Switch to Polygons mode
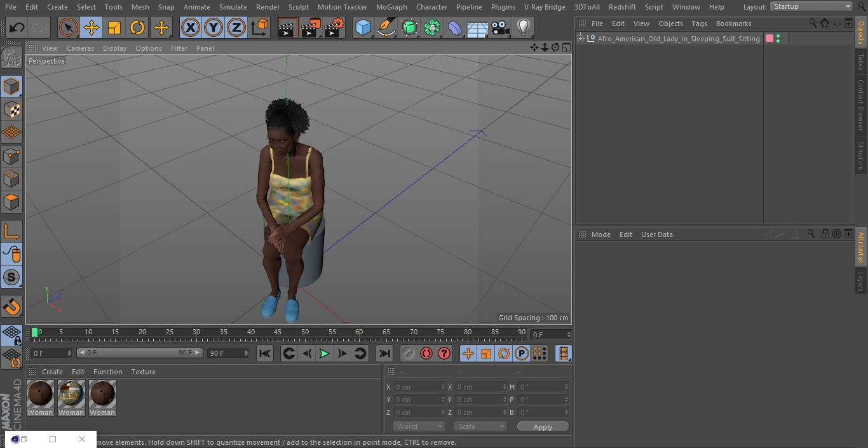868x448 pixels. pos(11,202)
